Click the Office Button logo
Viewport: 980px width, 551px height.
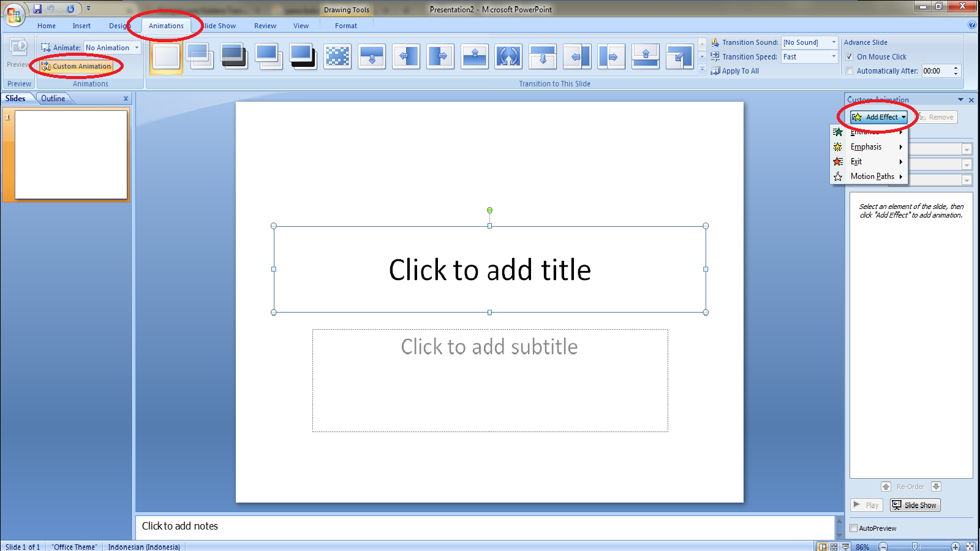(x=13, y=15)
